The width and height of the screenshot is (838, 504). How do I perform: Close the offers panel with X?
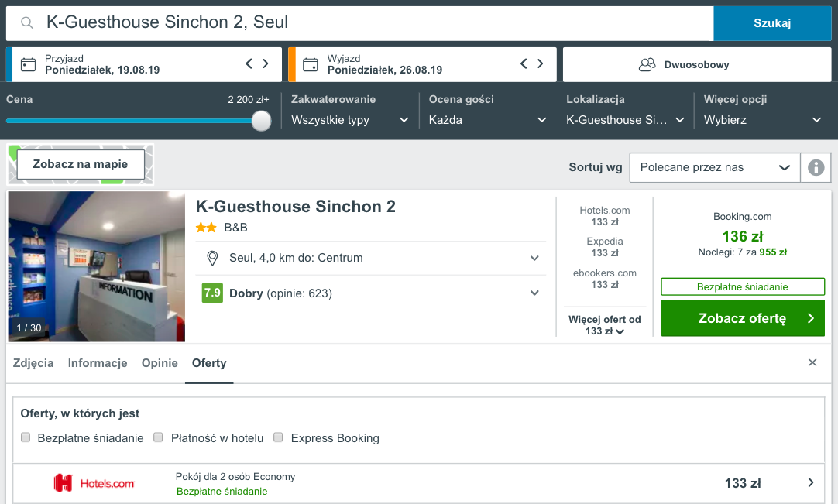click(812, 362)
